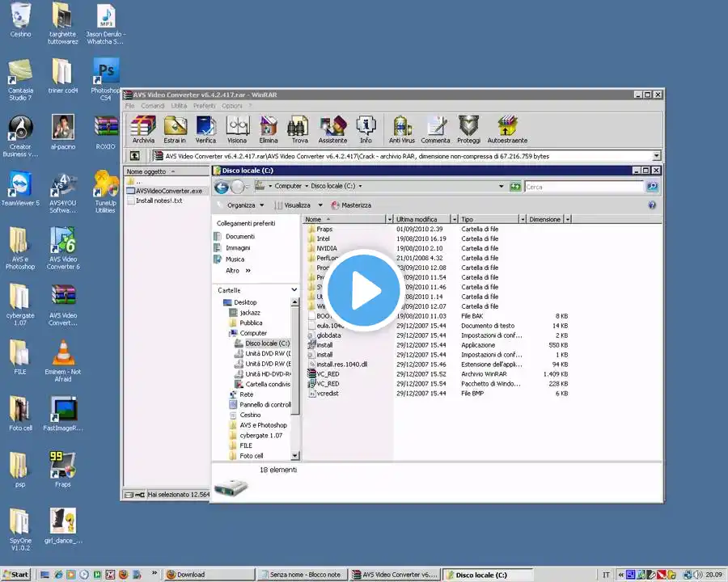Open the File menu in WinRAR
The height and width of the screenshot is (582, 728).
coord(129,106)
